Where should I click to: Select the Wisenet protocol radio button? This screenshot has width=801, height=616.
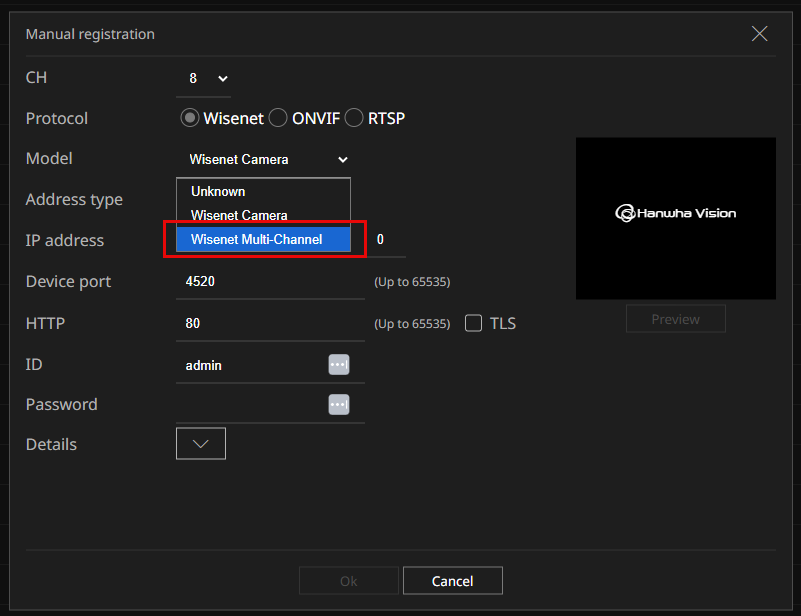coord(190,118)
